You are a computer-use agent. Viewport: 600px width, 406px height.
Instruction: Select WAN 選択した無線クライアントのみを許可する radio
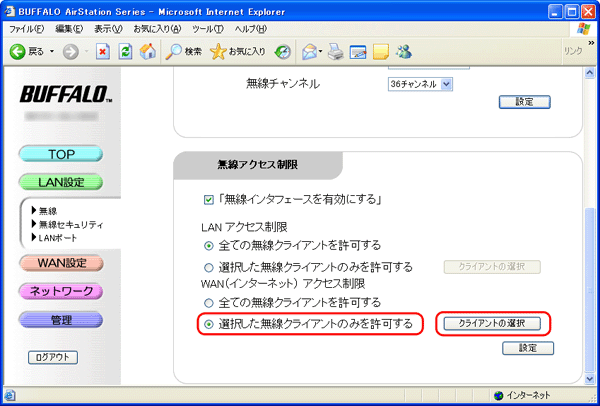[x=209, y=324]
